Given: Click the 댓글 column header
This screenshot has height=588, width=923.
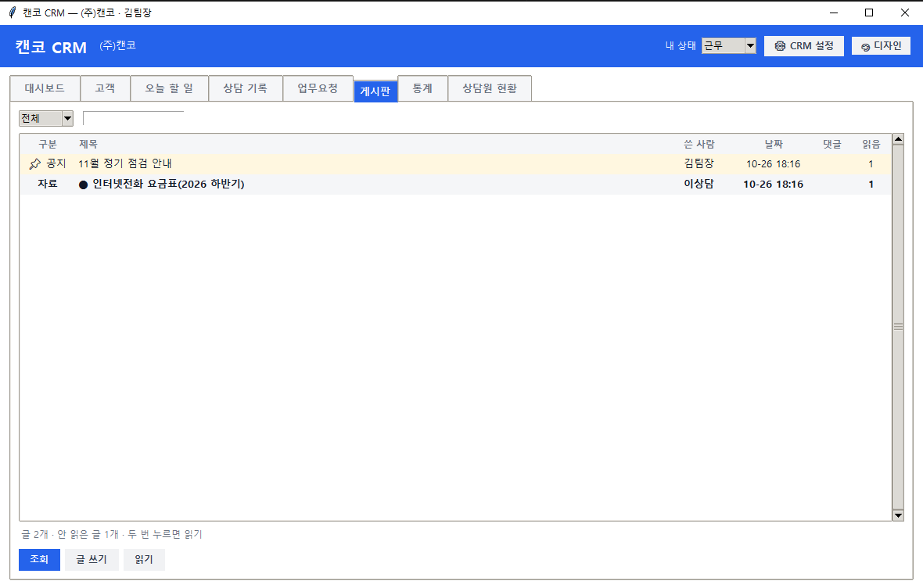Looking at the screenshot, I should [x=832, y=144].
